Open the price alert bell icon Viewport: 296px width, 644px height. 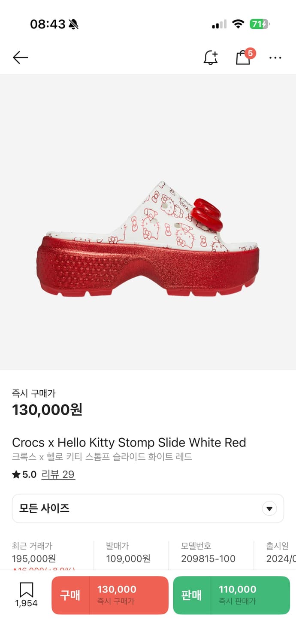pos(210,58)
